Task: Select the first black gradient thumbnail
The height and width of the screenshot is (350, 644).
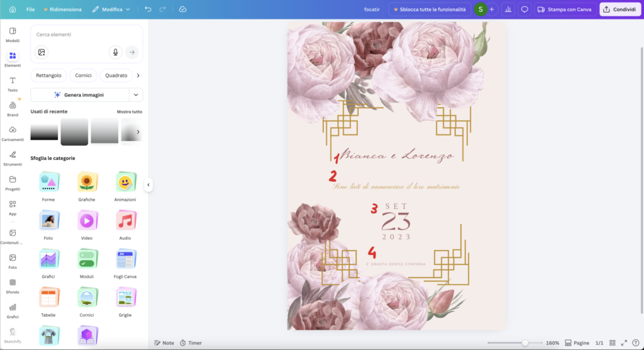Action: click(44, 132)
